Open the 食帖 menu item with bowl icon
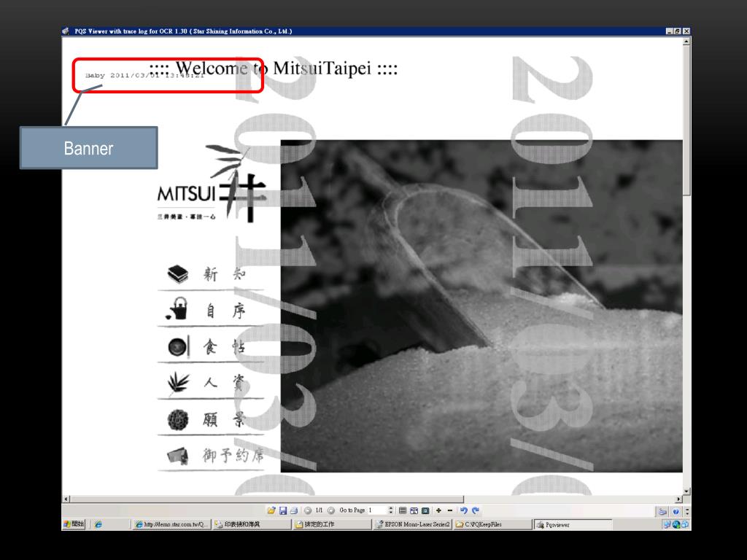747x560 pixels. [x=211, y=346]
